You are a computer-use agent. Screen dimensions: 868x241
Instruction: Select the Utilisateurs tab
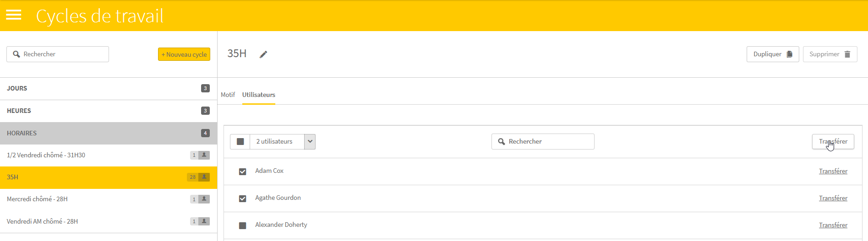pos(259,95)
